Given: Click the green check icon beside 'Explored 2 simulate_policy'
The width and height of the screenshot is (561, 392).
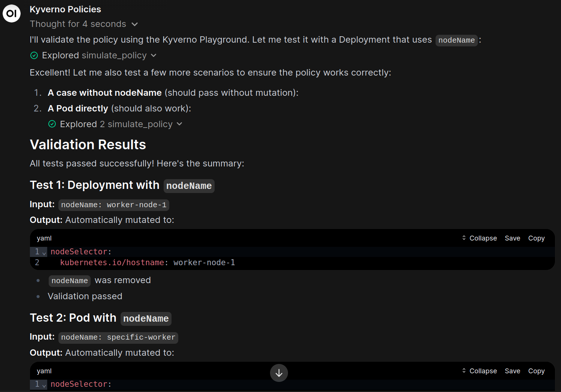Looking at the screenshot, I should [x=52, y=124].
